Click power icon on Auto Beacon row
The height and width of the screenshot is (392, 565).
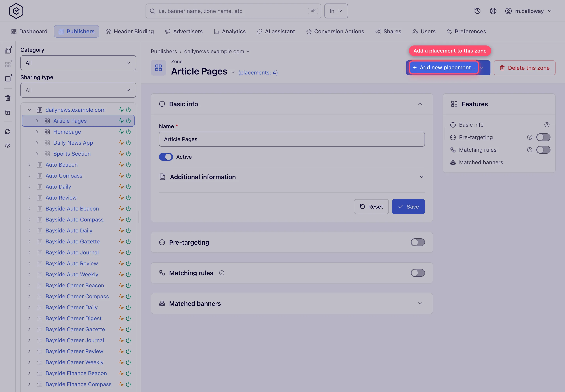128,165
